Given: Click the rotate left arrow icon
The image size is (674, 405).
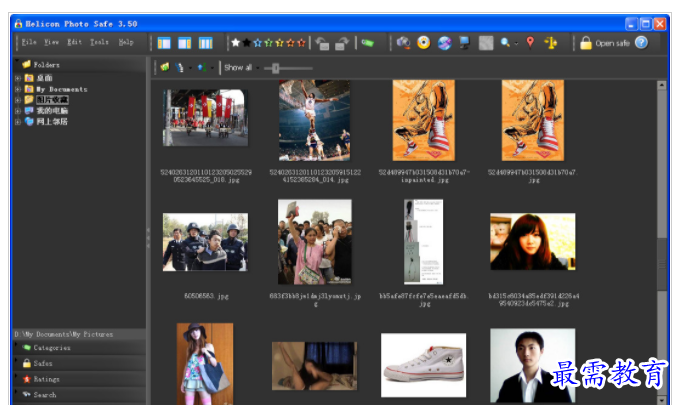Looking at the screenshot, I should [x=322, y=43].
